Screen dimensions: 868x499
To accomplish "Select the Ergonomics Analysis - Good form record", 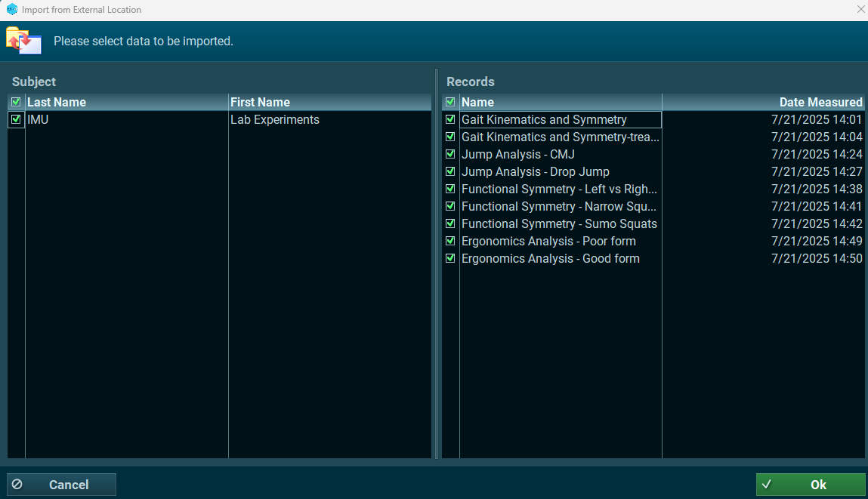I will [x=551, y=258].
